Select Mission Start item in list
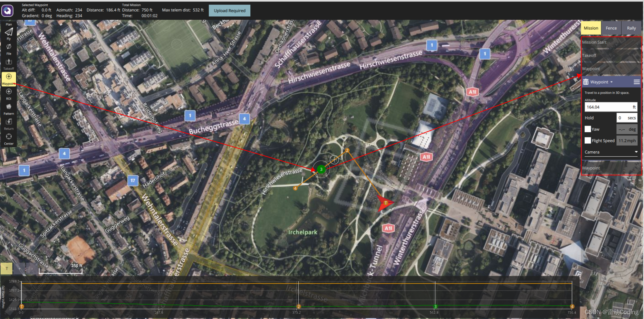The image size is (644, 319). point(611,42)
